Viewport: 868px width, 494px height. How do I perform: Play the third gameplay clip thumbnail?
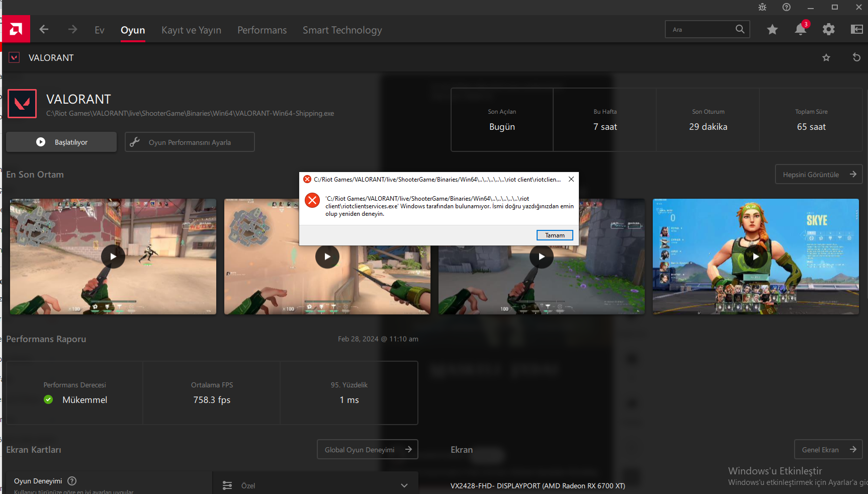542,257
